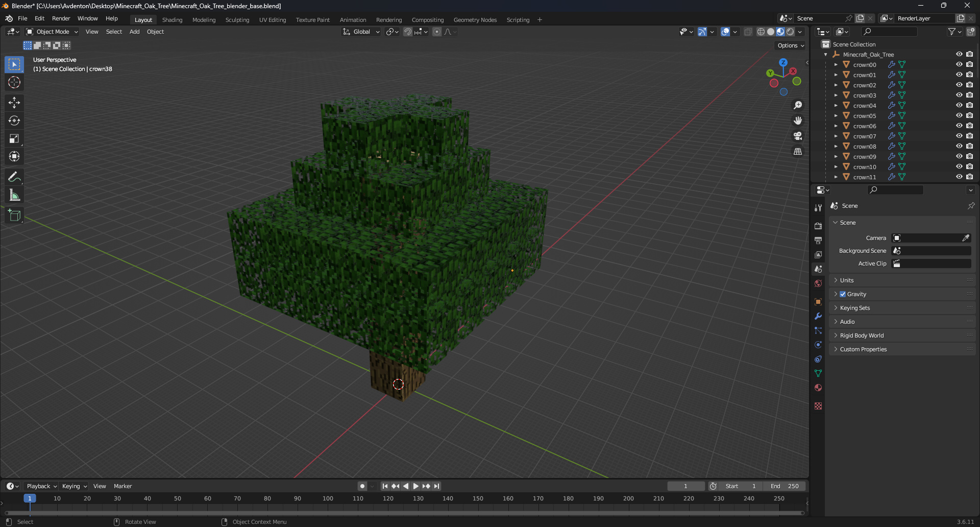Jump to the timeline end frame

[436, 486]
